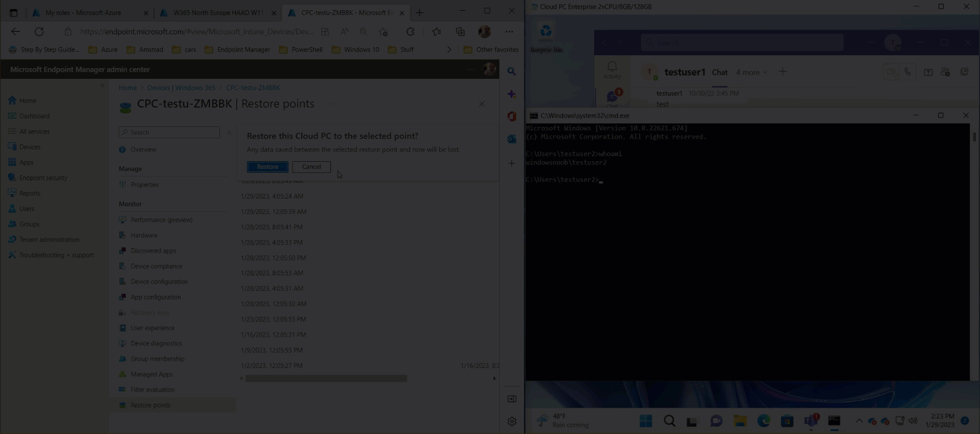Click CPC-testu-ZMBBK breadcrumb link
Image resolution: width=980 pixels, height=434 pixels.
click(x=253, y=88)
